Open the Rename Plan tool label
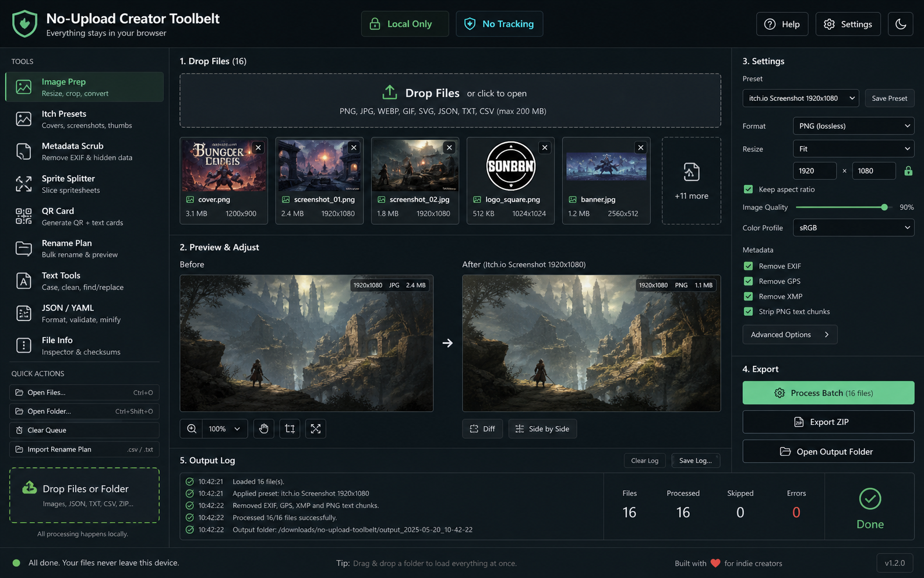Image resolution: width=924 pixels, height=578 pixels. [x=67, y=243]
